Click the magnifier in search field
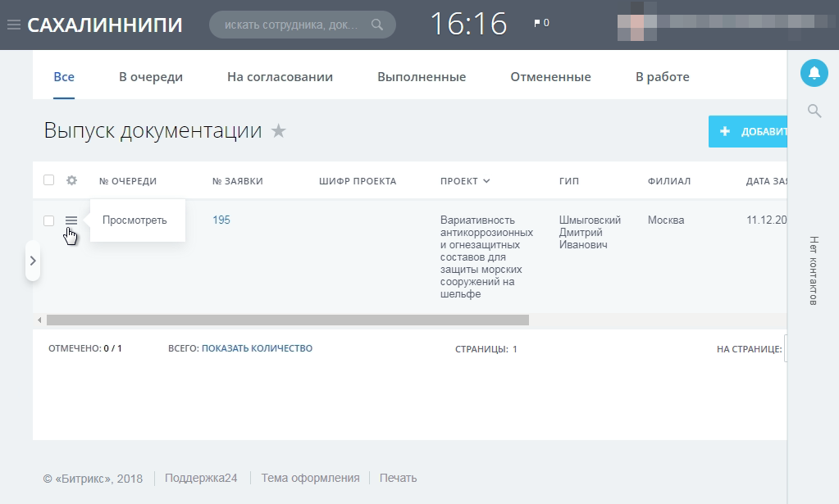The height and width of the screenshot is (504, 839). click(377, 25)
